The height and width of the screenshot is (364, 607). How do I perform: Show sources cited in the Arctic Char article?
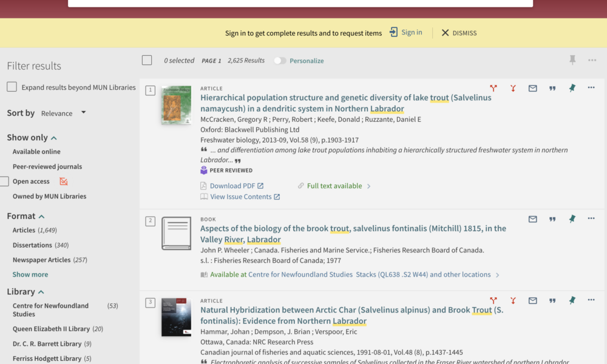(x=513, y=300)
